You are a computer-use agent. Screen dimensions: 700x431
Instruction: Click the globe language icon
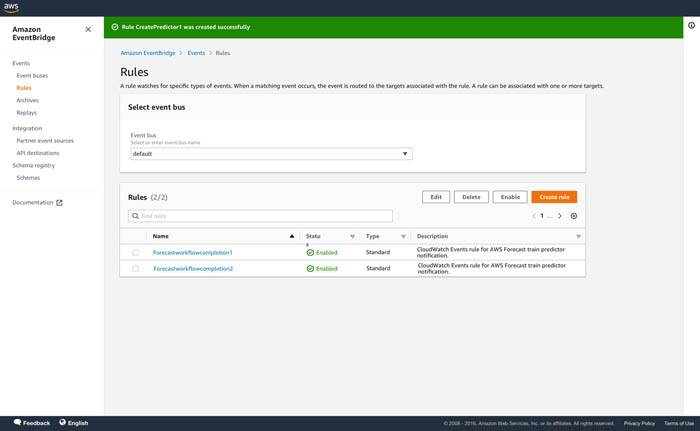(x=62, y=422)
